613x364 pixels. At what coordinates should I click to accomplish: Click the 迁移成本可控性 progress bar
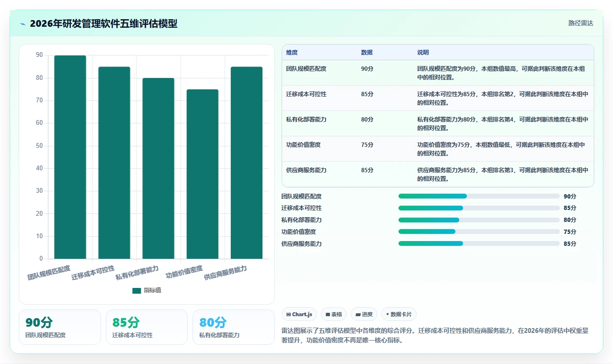[479, 208]
